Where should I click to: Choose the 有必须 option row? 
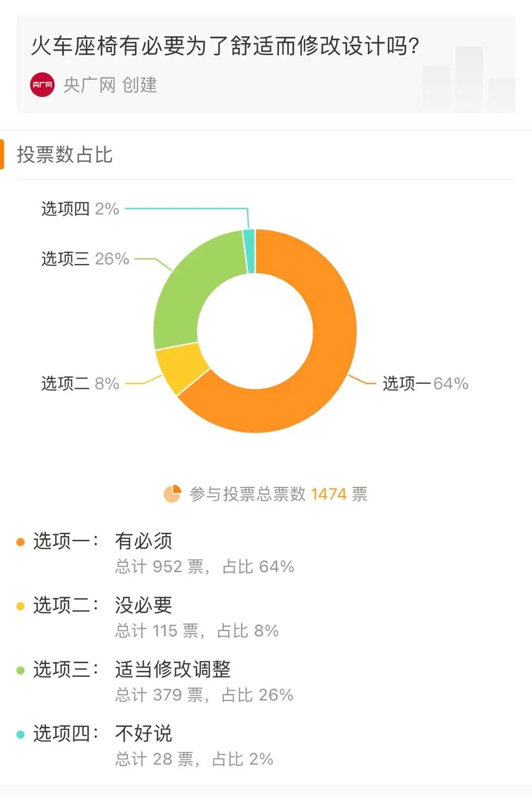[x=143, y=542]
